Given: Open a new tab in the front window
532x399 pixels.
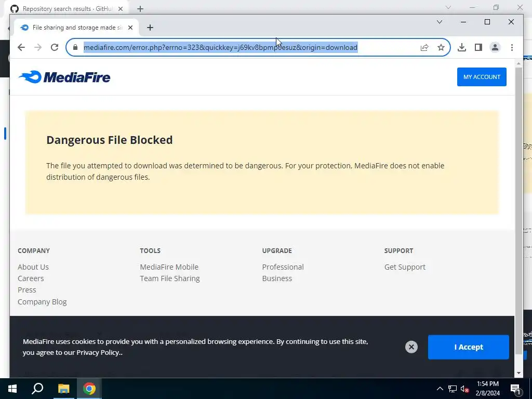Looking at the screenshot, I should tap(150, 28).
